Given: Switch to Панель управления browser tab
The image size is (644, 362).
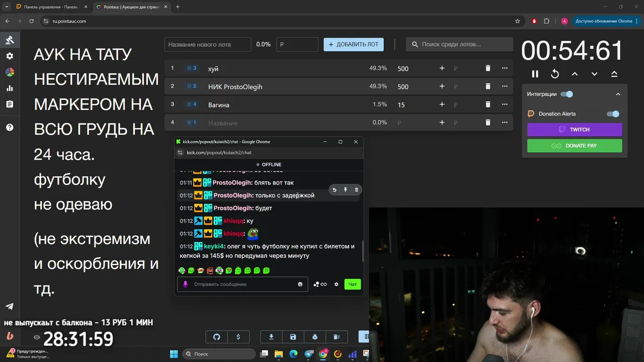Looking at the screenshot, I should pyautogui.click(x=49, y=7).
